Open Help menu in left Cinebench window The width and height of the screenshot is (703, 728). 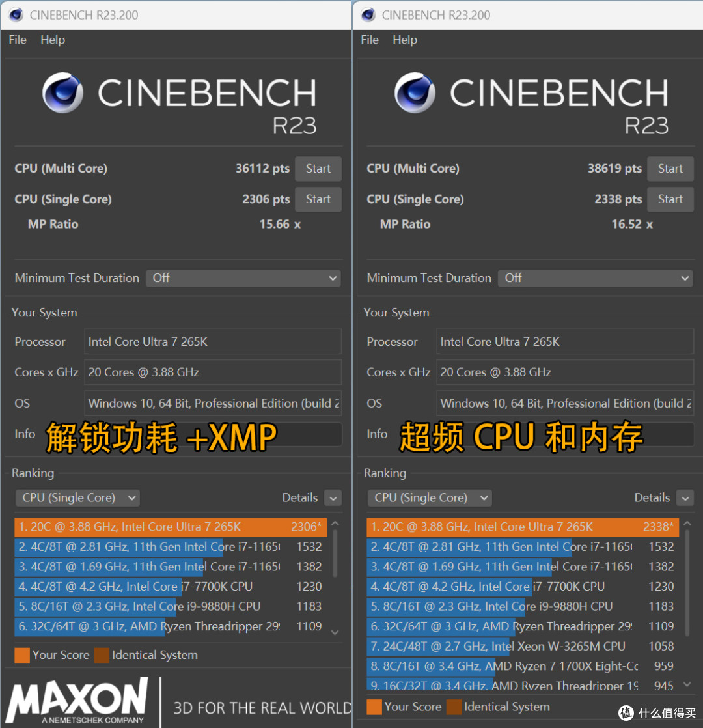click(x=53, y=40)
